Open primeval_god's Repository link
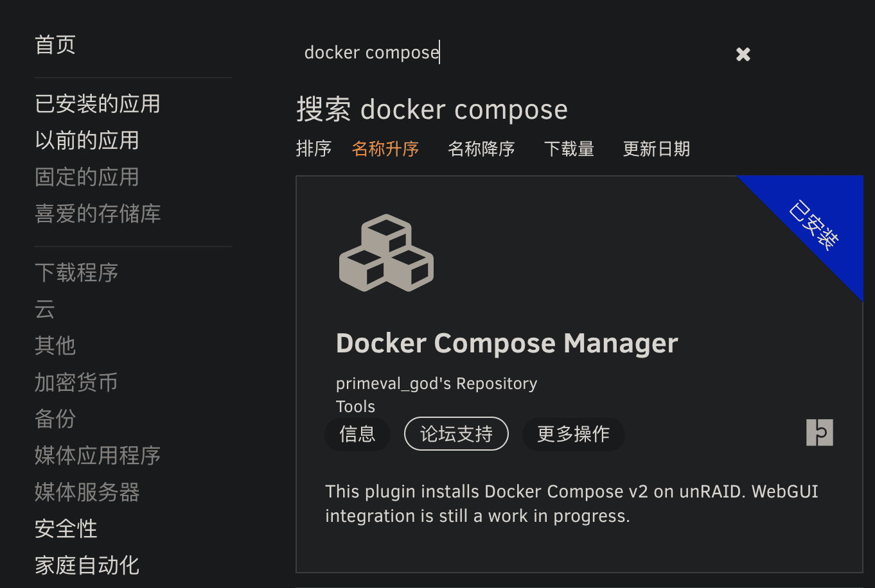 tap(436, 384)
